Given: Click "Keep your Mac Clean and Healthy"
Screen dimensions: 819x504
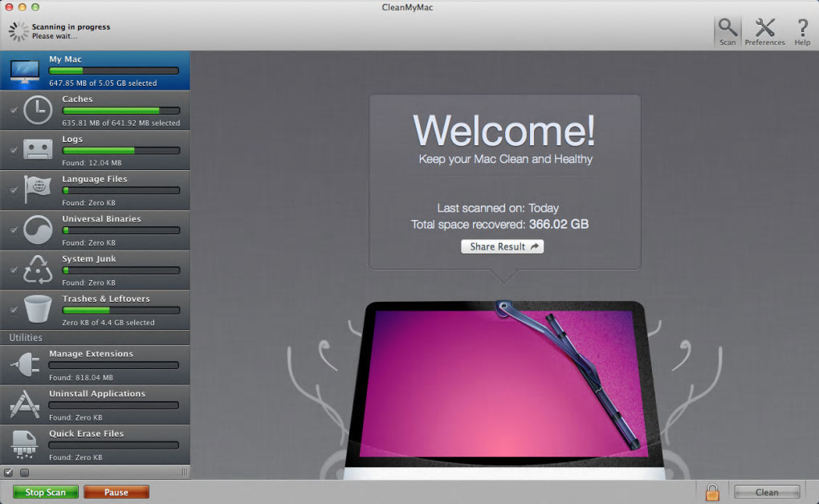Looking at the screenshot, I should 506,159.
